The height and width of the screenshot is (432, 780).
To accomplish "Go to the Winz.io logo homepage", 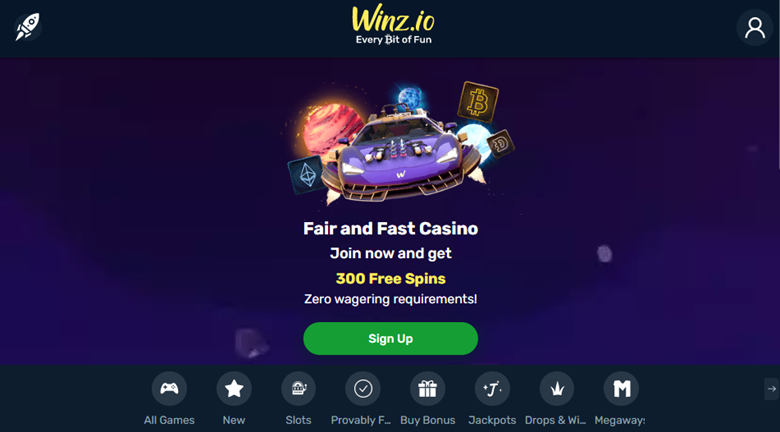I will pos(393,25).
